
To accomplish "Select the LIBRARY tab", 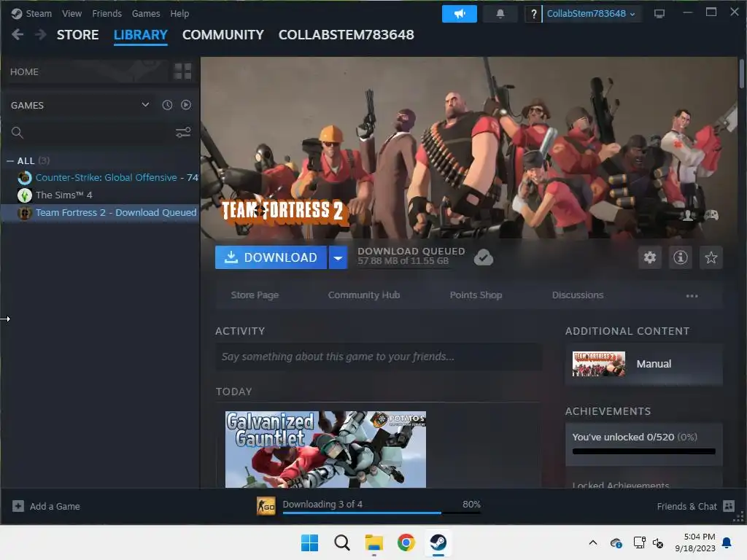I will (x=141, y=35).
